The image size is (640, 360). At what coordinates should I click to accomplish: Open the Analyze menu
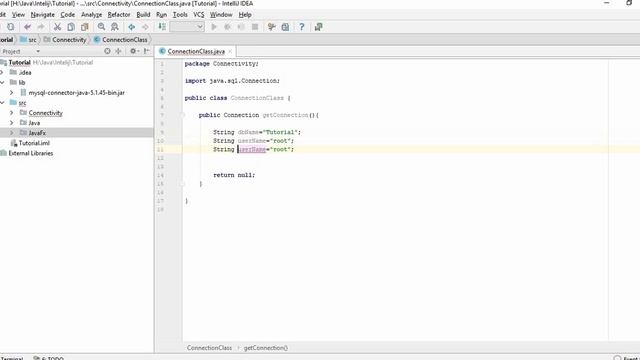(91, 15)
